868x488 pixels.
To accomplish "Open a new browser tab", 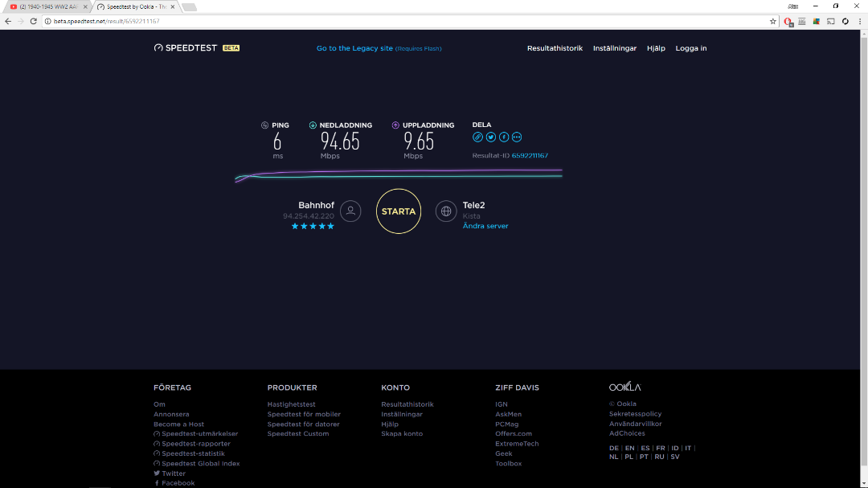I will [189, 7].
